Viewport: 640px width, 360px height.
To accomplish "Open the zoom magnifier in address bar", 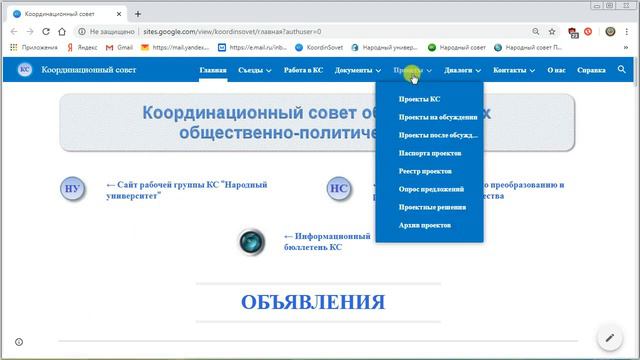I will [536, 31].
